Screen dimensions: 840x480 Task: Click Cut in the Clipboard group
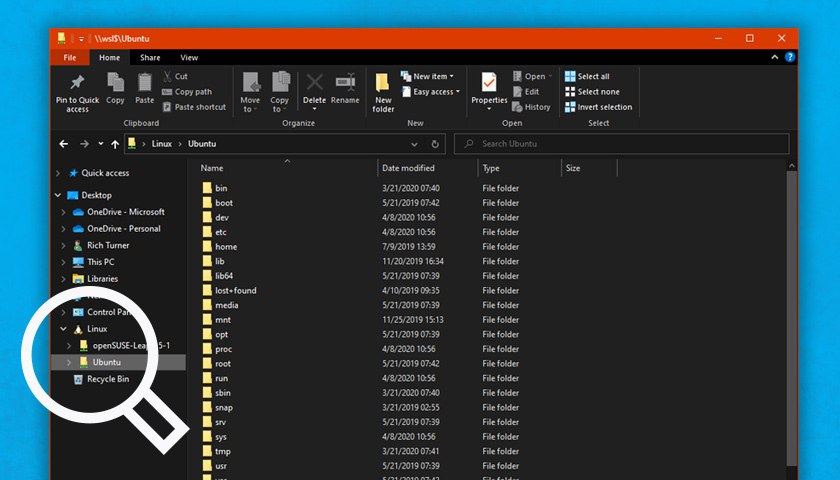pos(175,76)
